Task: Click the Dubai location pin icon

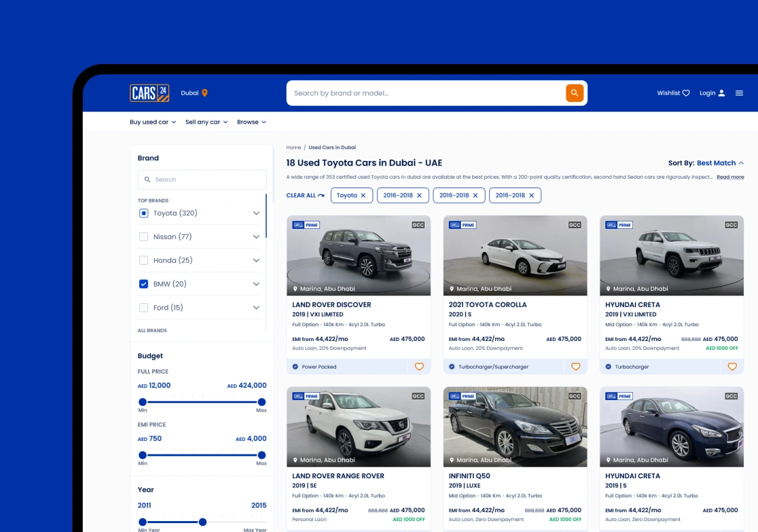Action: pyautogui.click(x=205, y=93)
